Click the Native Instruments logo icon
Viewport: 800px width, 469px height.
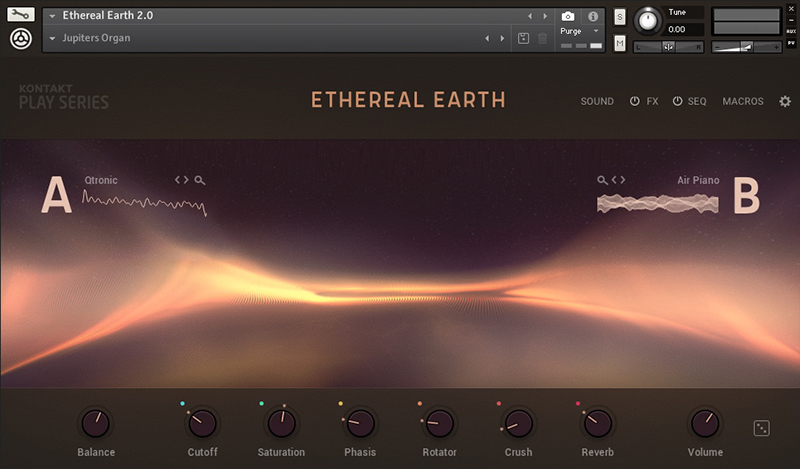coord(21,39)
